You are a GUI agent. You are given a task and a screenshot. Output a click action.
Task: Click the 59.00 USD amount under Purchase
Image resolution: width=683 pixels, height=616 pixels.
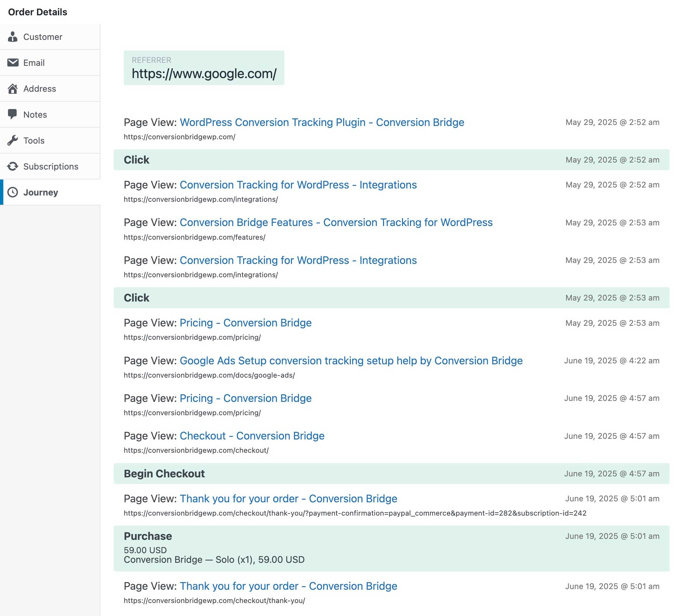(x=145, y=550)
